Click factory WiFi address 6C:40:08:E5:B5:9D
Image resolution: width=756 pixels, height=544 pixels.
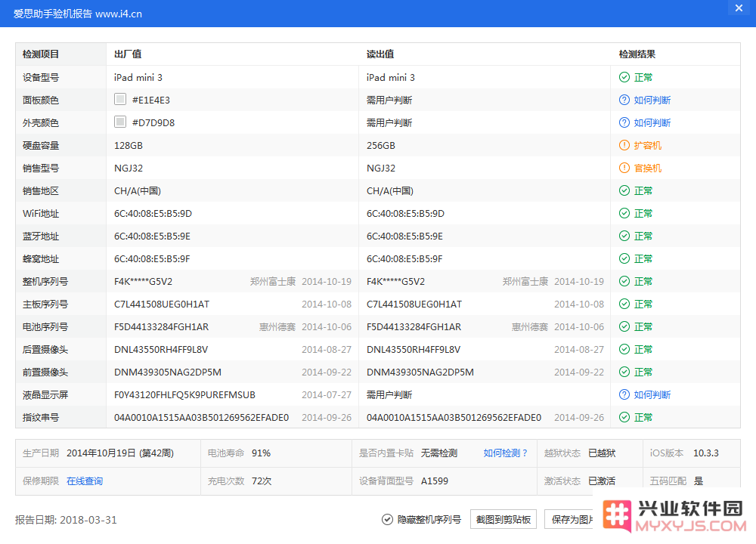pyautogui.click(x=153, y=213)
